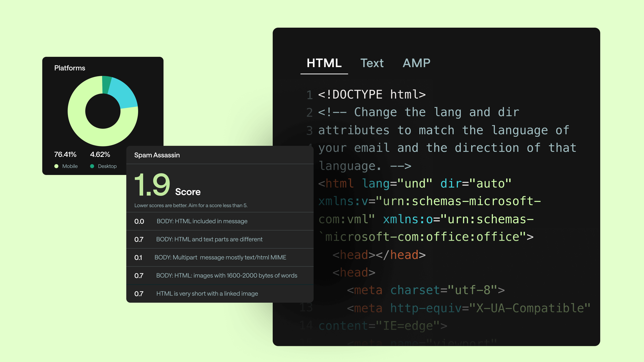Viewport: 644px width, 362px height.
Task: Click the 76.41% Mobile percentage
Action: [65, 154]
